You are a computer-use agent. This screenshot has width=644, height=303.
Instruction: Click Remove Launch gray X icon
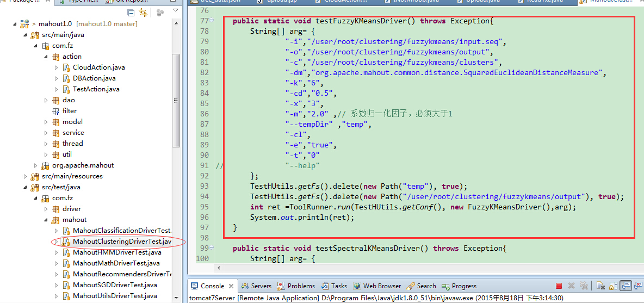571,286
